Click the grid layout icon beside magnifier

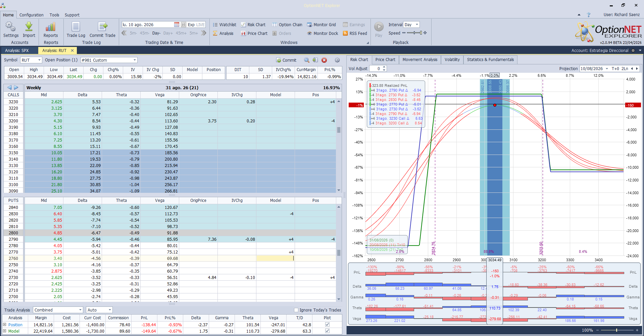tap(315, 60)
